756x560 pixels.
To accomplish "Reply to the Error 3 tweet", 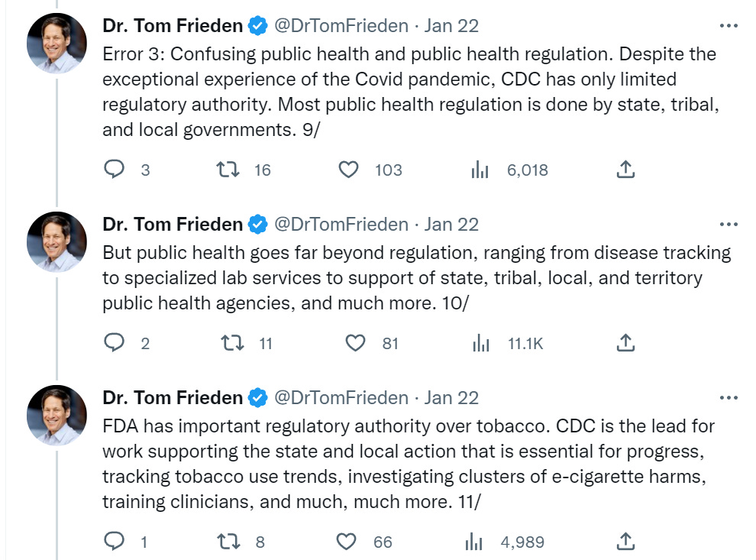I will point(115,170).
